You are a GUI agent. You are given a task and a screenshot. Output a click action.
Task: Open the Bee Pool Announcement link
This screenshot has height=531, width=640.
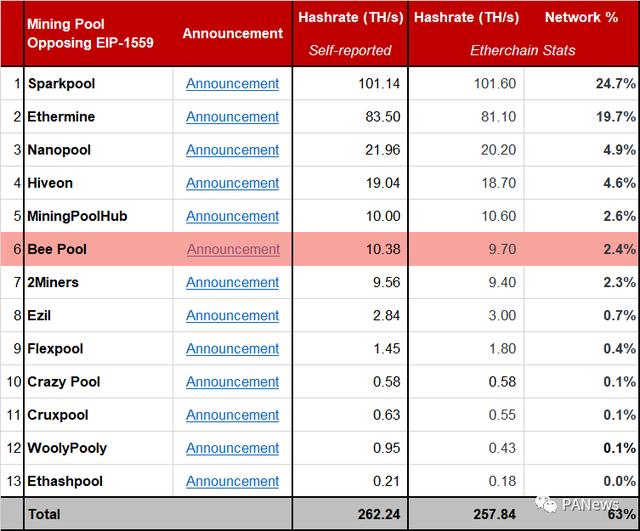(233, 249)
